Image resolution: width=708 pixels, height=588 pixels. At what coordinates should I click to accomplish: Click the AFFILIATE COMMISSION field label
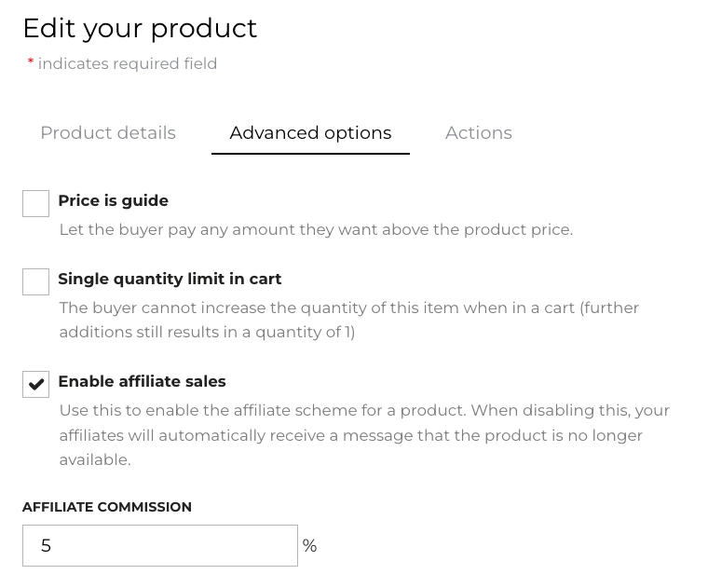(x=107, y=507)
